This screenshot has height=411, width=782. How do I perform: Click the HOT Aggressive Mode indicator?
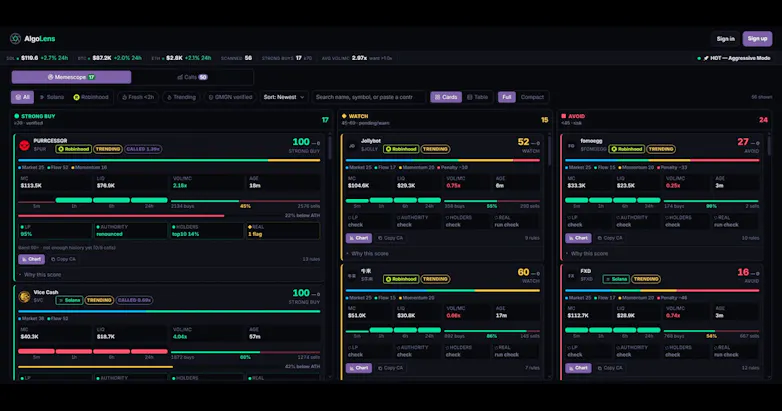click(733, 58)
